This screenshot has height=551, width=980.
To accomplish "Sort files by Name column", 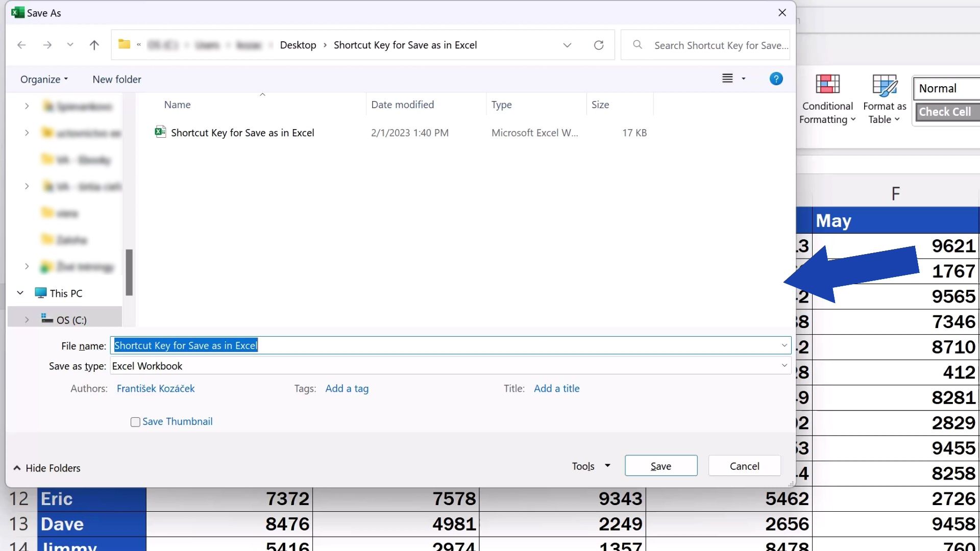I will 177,105.
